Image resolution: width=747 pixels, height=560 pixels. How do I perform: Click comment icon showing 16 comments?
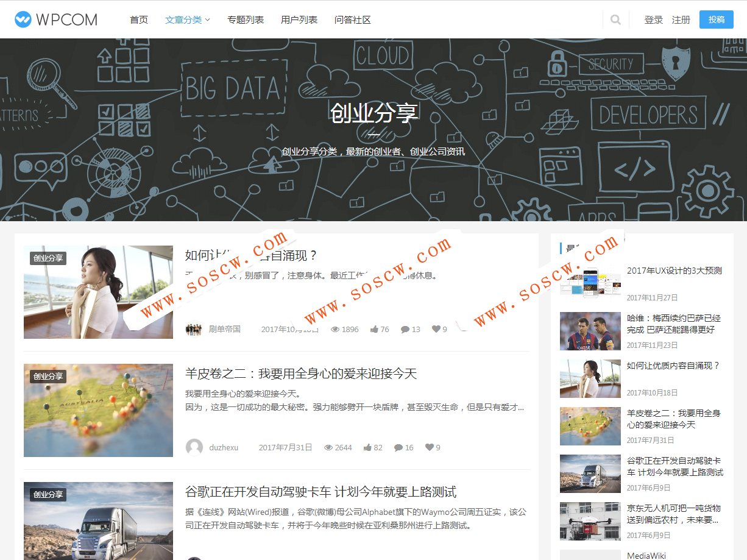[398, 447]
